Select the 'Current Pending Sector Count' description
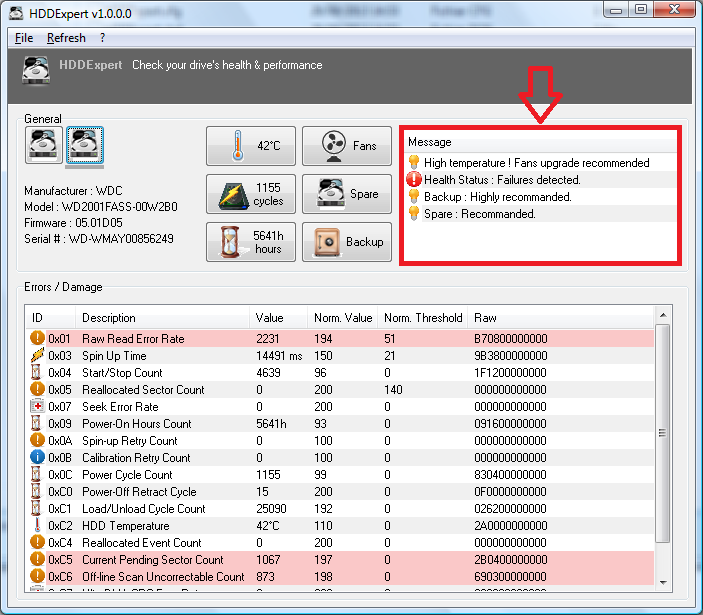 (x=152, y=560)
